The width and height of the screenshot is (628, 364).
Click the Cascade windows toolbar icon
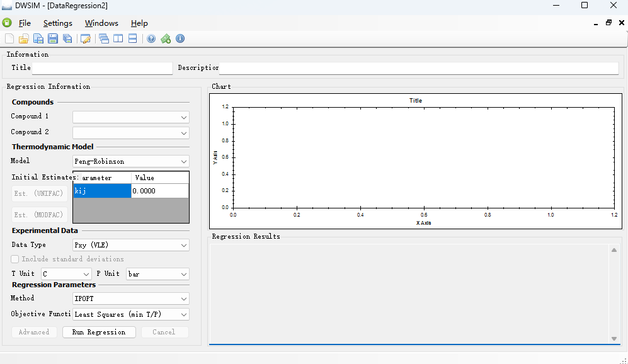coord(104,39)
